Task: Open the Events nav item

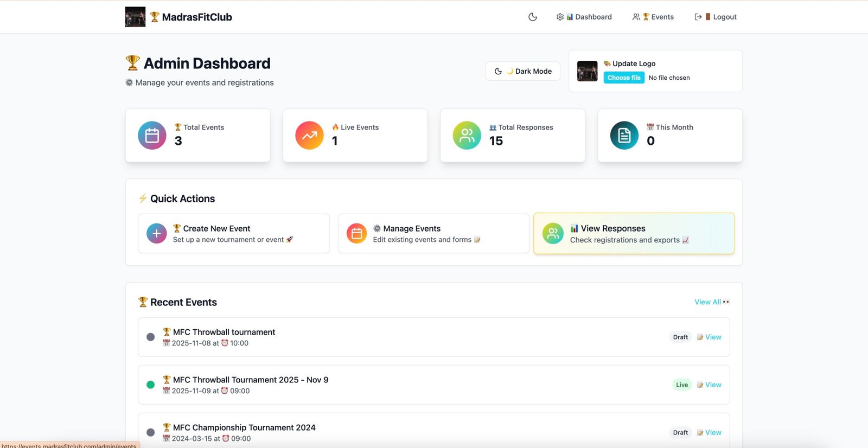Action: (x=653, y=17)
